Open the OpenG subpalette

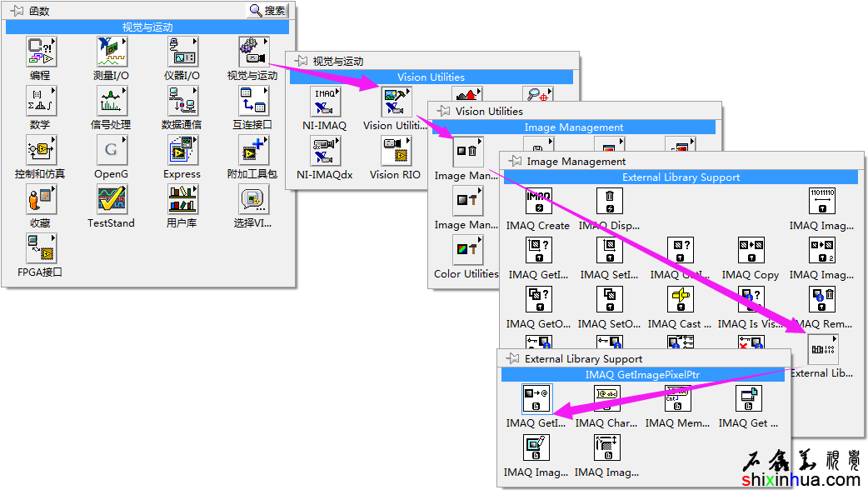pyautogui.click(x=112, y=150)
